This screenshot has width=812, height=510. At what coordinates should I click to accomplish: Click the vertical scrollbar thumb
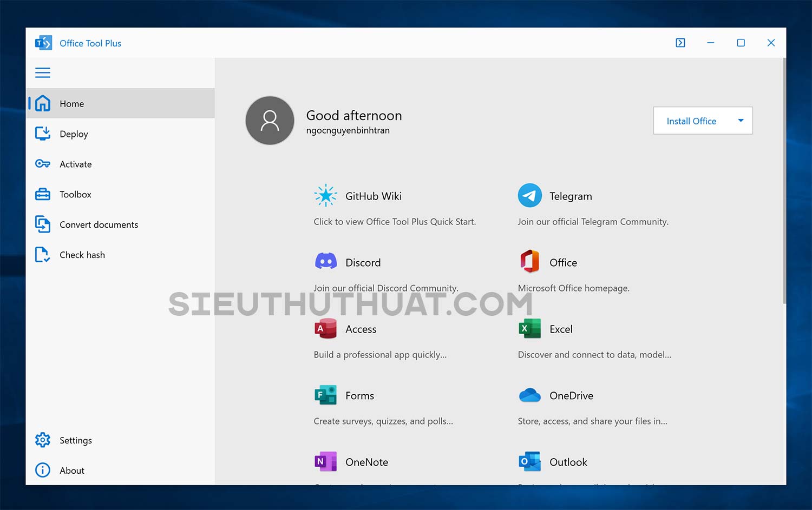(x=784, y=181)
